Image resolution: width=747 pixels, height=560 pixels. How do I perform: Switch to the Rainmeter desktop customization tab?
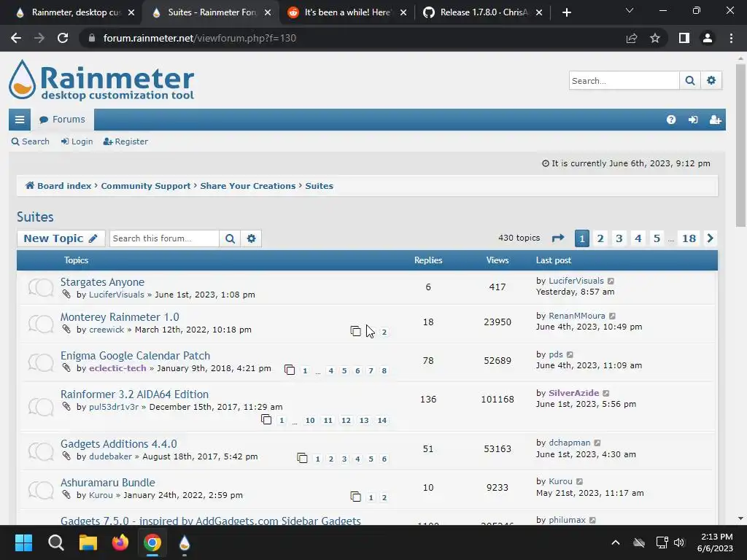tap(76, 12)
